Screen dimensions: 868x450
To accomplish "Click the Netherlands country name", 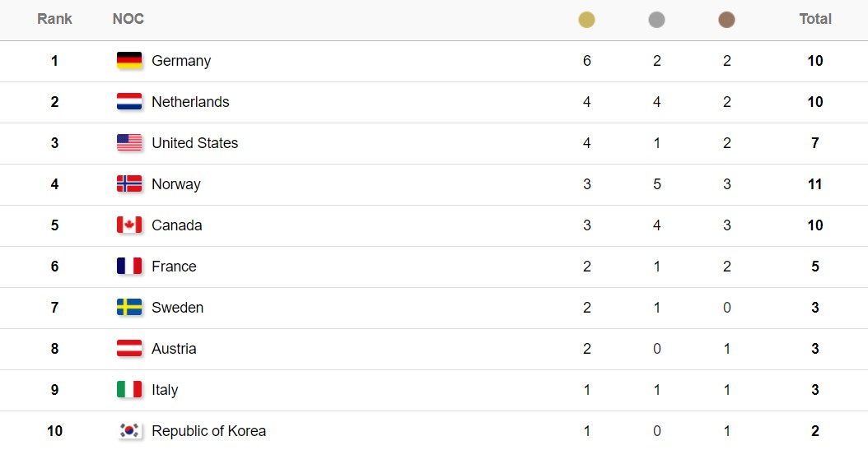I will point(190,102).
